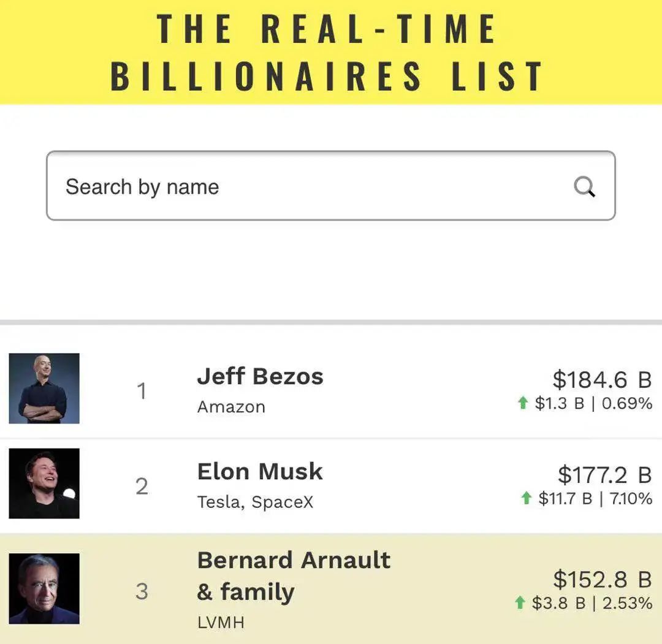662x644 pixels.
Task: Click the LVMH company label
Action: pyautogui.click(x=221, y=623)
